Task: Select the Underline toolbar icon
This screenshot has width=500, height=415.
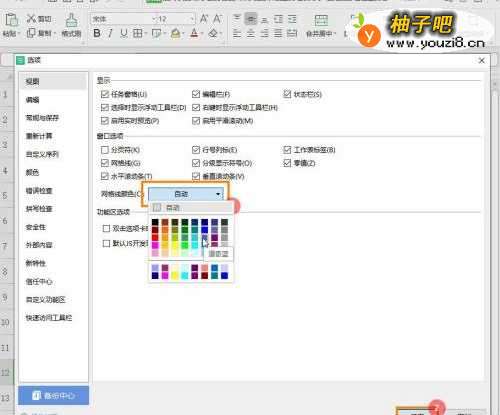Action: click(x=124, y=33)
